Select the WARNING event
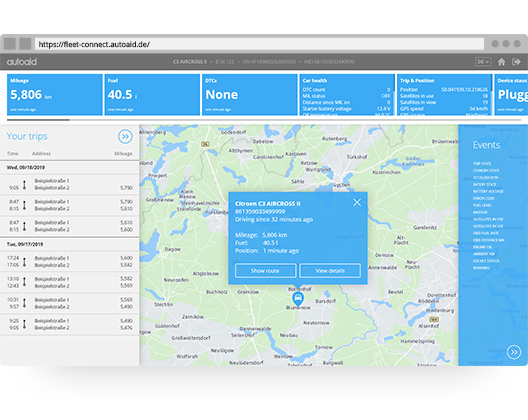Screen dimensions: 528x420 pyautogui.click(x=481, y=268)
